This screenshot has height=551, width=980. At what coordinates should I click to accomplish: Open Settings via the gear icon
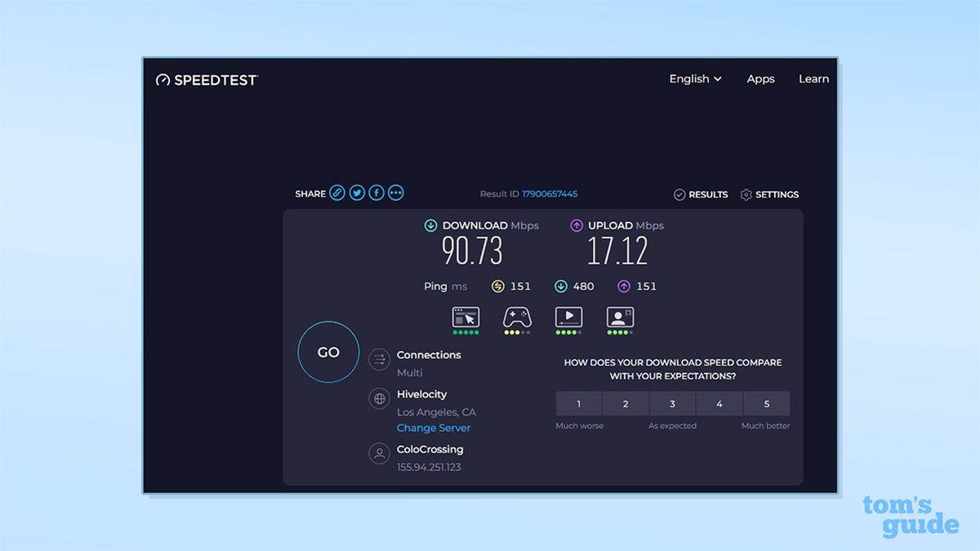click(x=746, y=194)
